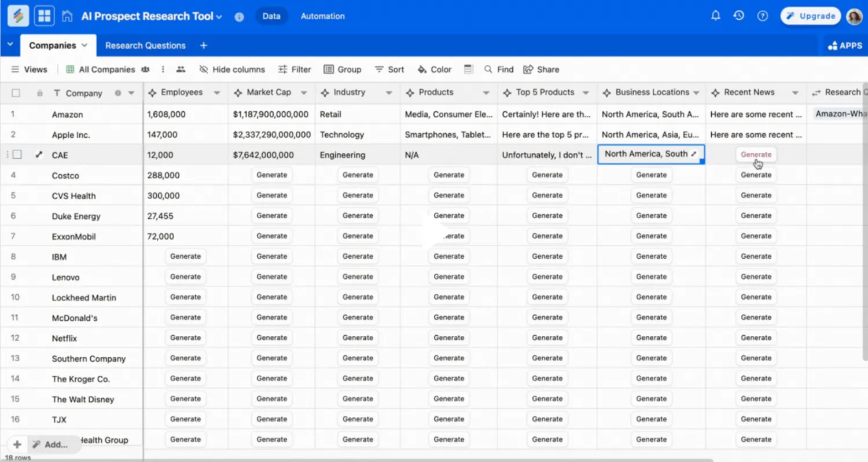The height and width of the screenshot is (462, 868).
Task: Generate Top 5 Products for Lenovo
Action: (x=547, y=277)
